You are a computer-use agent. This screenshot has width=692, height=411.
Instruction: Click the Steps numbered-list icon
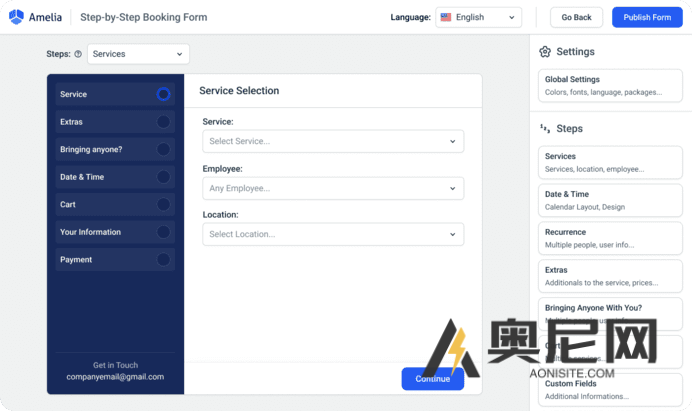coord(545,128)
